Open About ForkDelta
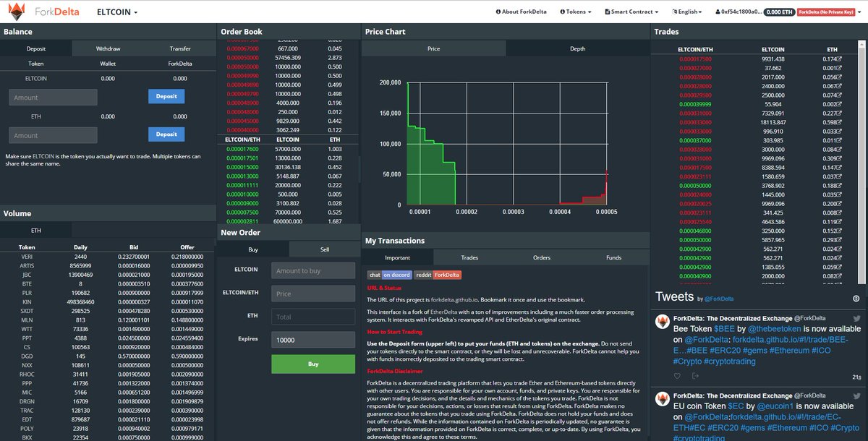 tap(521, 12)
